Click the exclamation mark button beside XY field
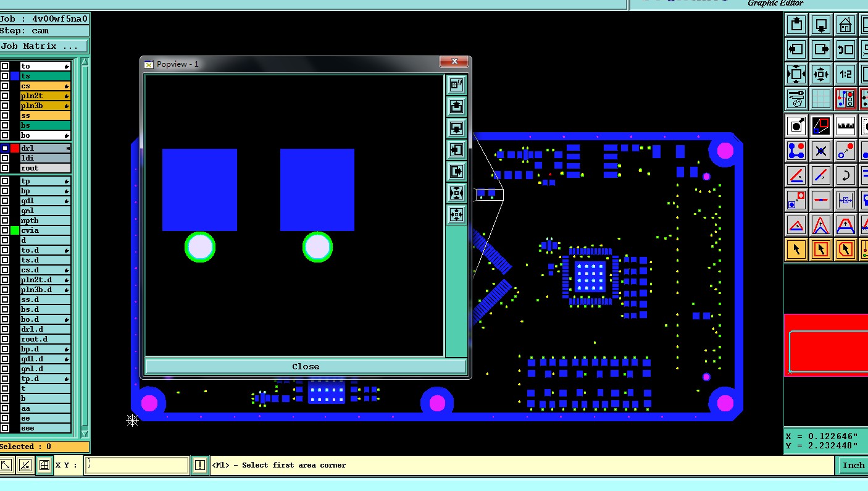Viewport: 868px width, 491px height. [x=199, y=465]
